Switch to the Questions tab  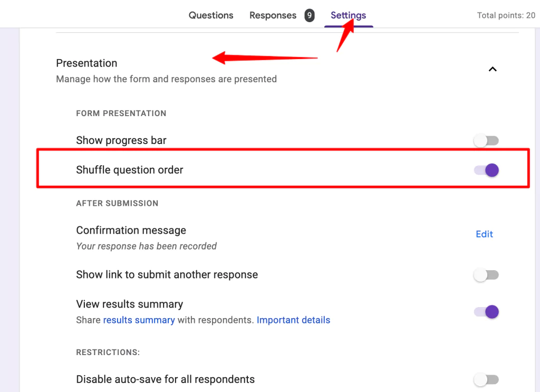(210, 15)
